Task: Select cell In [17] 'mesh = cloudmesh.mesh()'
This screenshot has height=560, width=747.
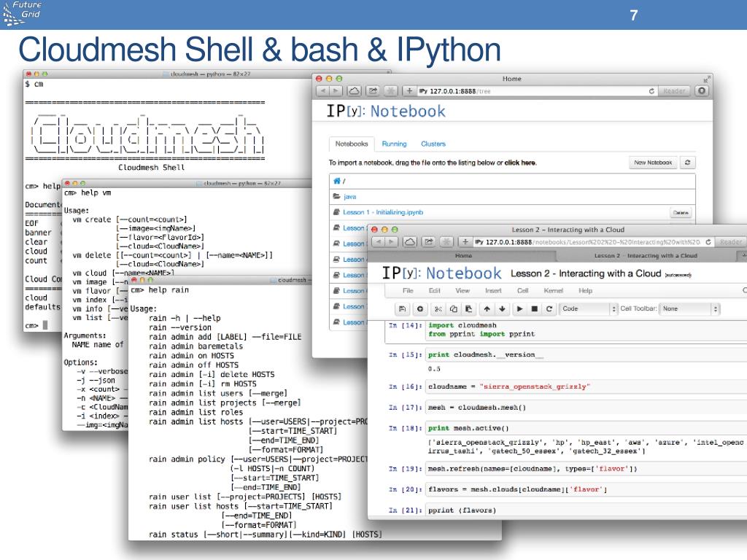Action: pyautogui.click(x=586, y=408)
